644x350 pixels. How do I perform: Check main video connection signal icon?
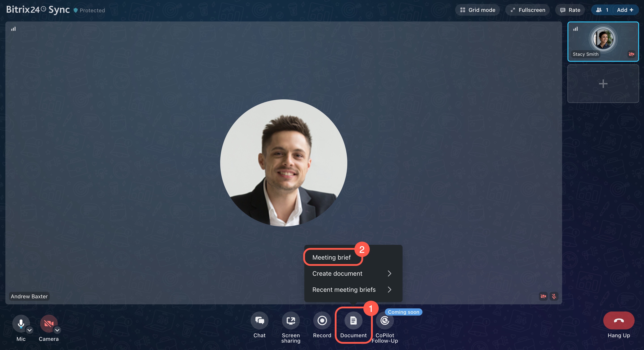13,29
